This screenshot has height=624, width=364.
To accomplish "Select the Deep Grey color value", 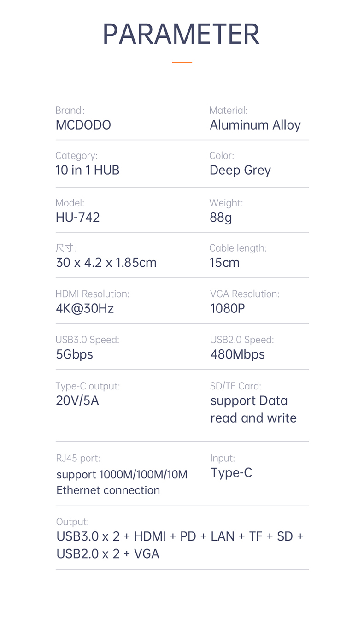I will click(240, 170).
